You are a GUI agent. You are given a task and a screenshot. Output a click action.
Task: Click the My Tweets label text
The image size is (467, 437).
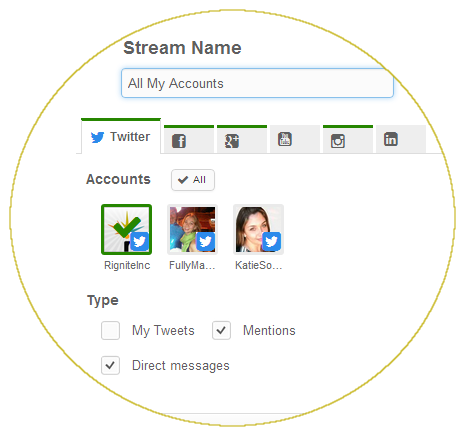point(163,331)
